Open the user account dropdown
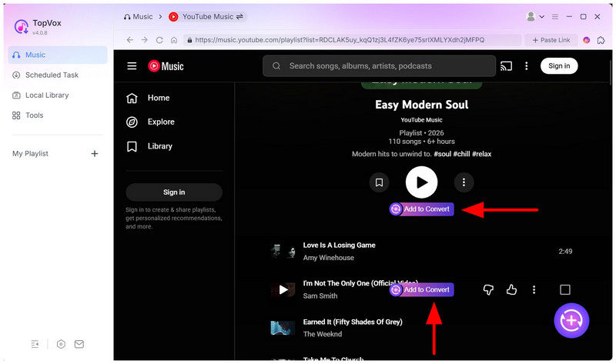The image size is (616, 364). pyautogui.click(x=535, y=16)
